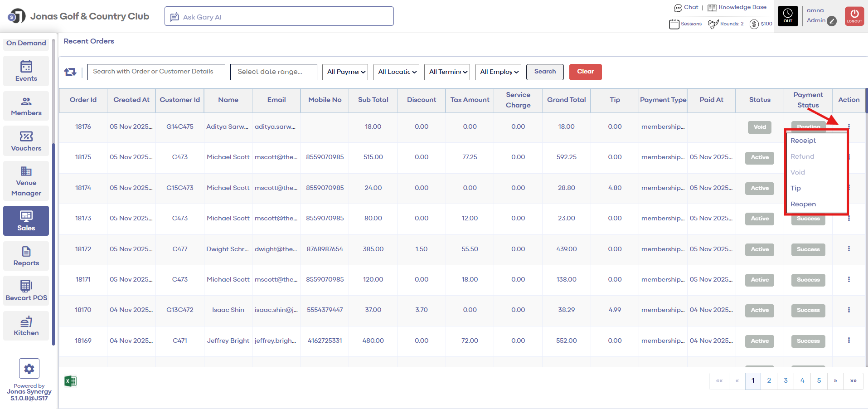Screen dimensions: 868x409
Task: Click the Order Id column header
Action: (83, 100)
